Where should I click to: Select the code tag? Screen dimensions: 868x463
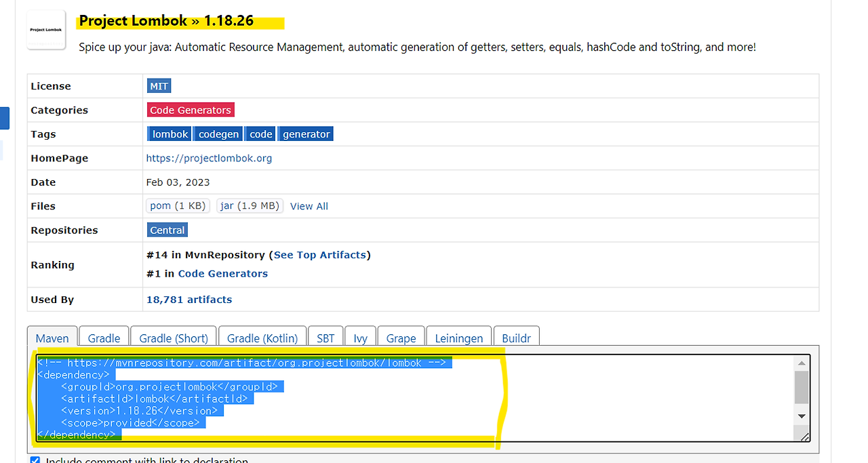click(x=260, y=134)
